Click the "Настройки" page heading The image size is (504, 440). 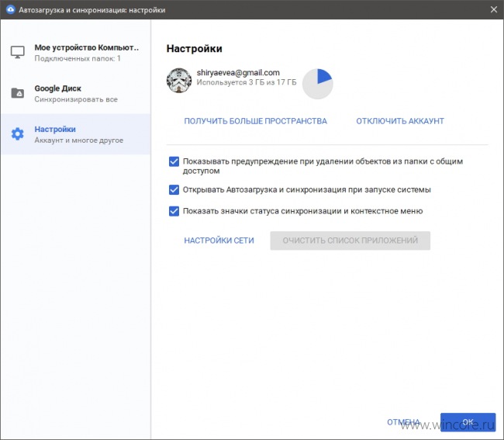[x=194, y=49]
